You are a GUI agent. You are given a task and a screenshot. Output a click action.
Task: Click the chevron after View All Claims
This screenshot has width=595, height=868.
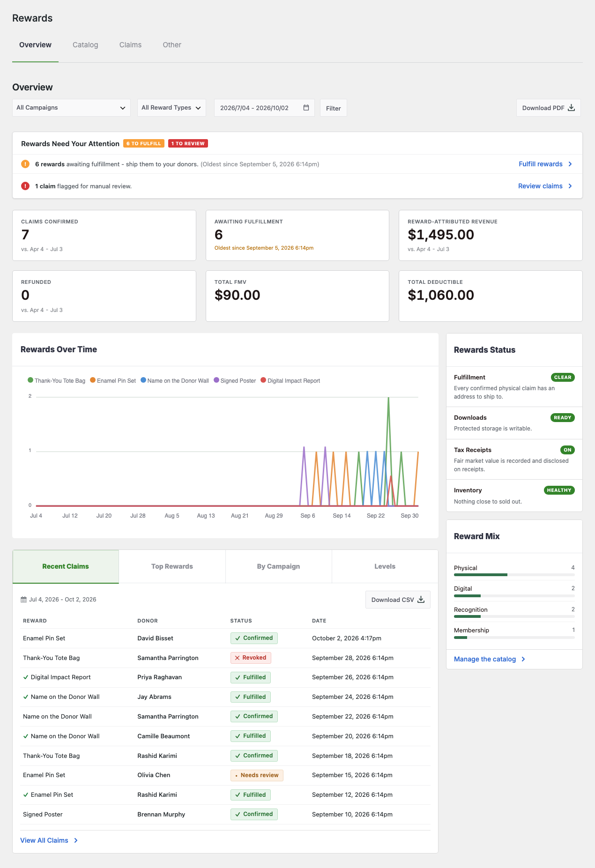coord(76,840)
